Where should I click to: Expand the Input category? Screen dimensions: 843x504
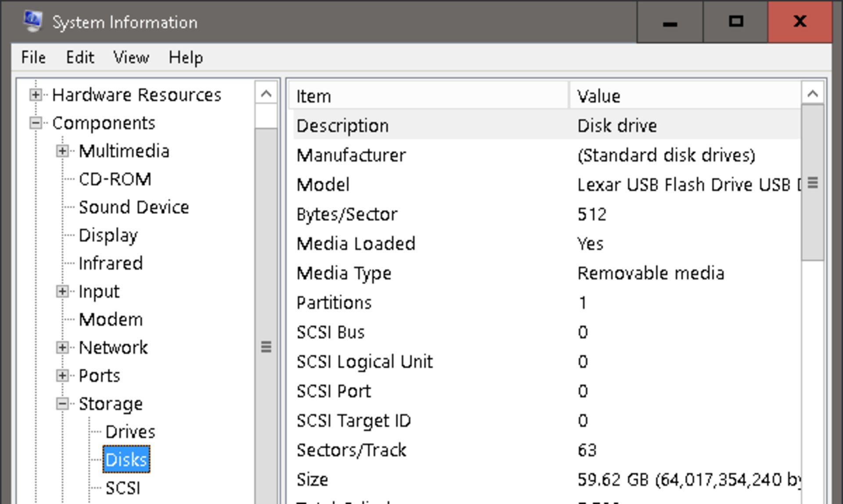(62, 292)
